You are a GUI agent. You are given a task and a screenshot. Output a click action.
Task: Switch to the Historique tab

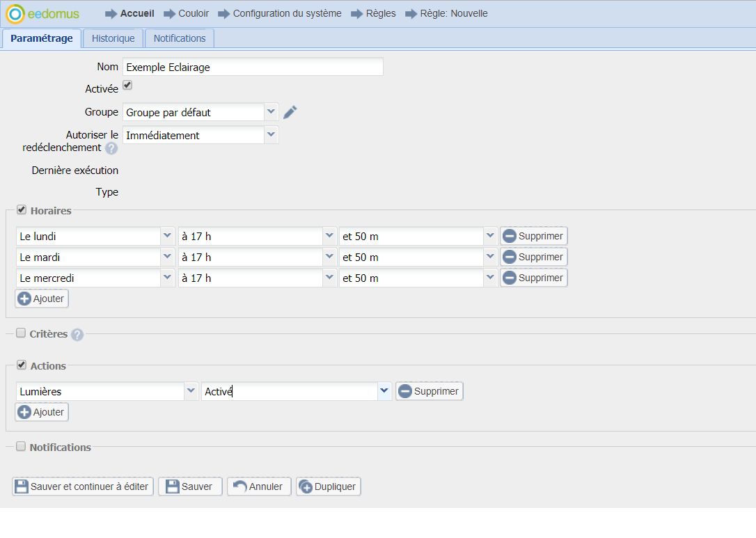coord(113,38)
